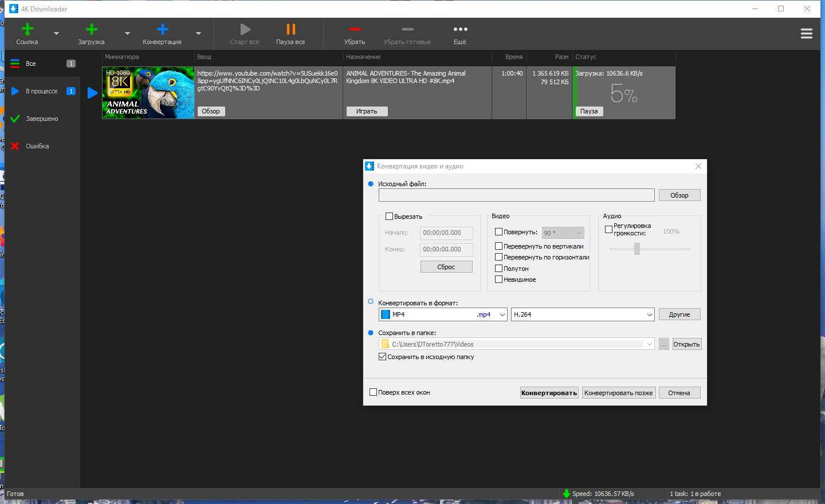Enable the Вырезать checkbox
The image size is (825, 504).
390,216
